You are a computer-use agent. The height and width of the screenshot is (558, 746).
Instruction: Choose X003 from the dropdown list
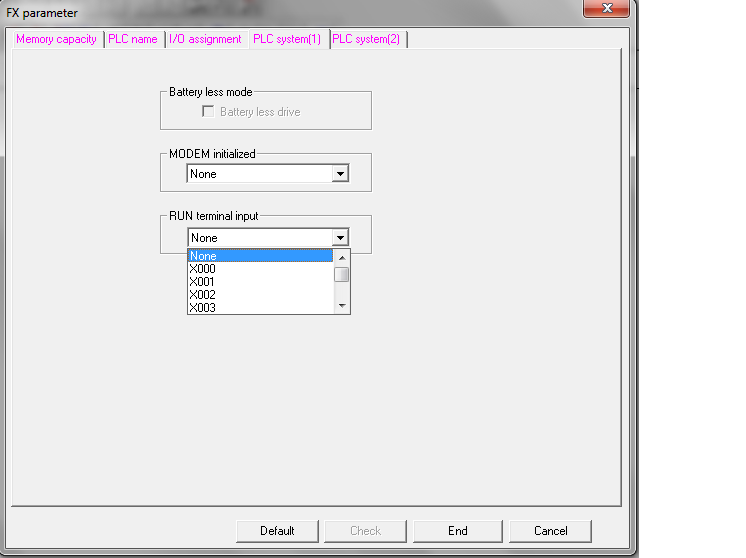(x=260, y=307)
